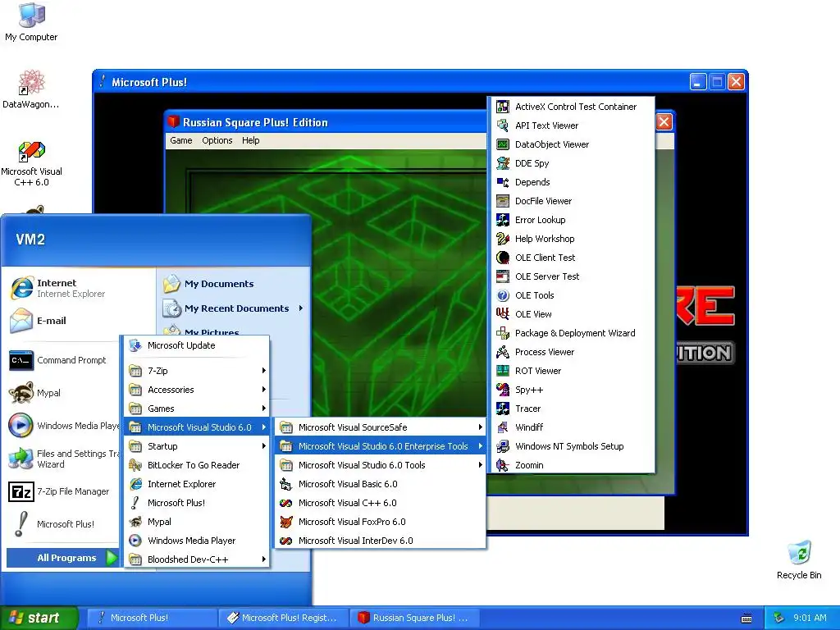
Task: Open Game menu in Russian Square
Action: click(180, 140)
